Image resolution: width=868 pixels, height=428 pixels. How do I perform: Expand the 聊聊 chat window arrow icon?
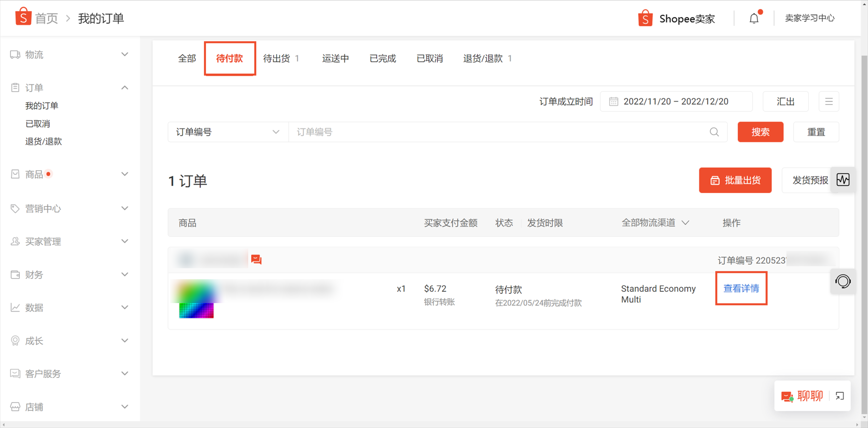coord(840,396)
